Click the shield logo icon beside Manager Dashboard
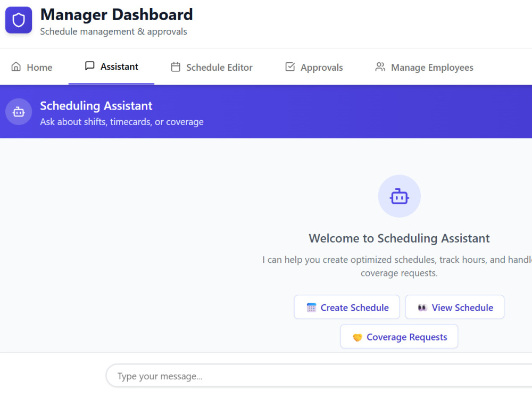532x399 pixels. 19,20
